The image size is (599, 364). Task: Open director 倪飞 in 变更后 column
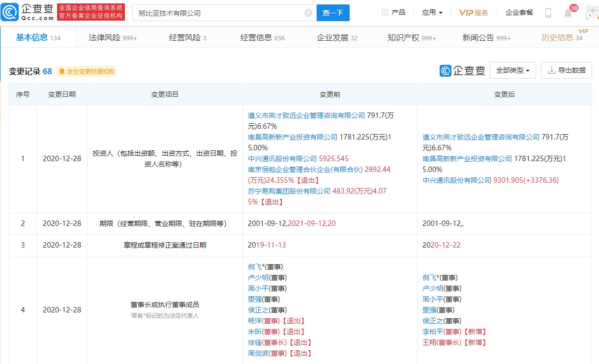click(430, 278)
